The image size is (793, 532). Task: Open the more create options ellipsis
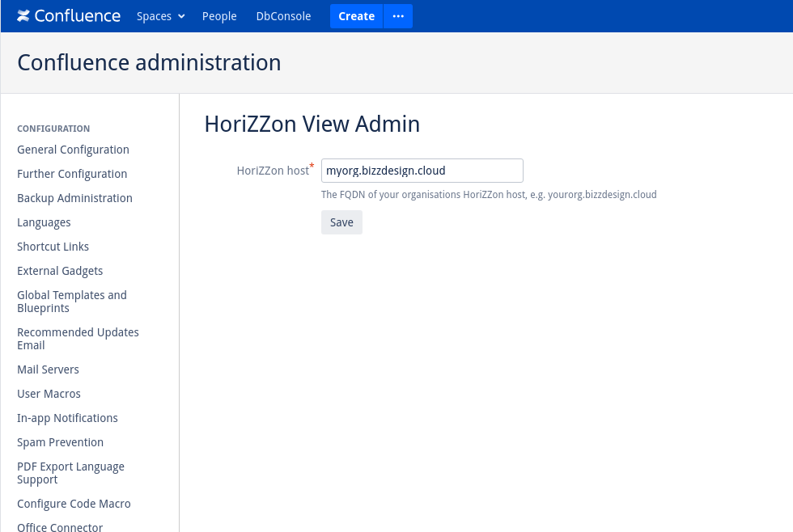tap(398, 16)
